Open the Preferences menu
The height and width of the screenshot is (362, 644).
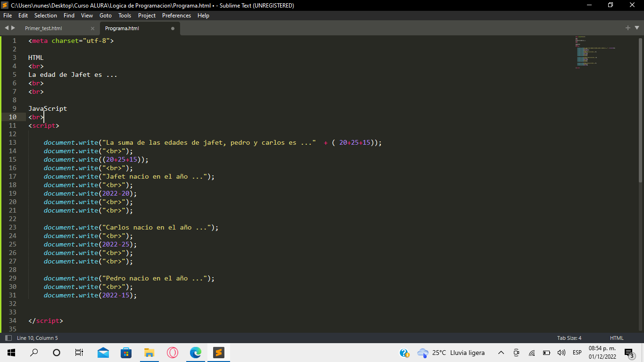(x=177, y=16)
